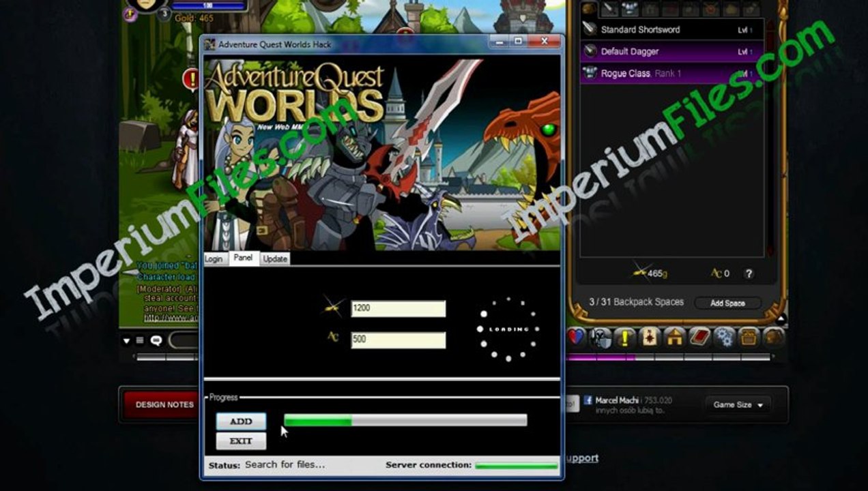Screen dimensions: 868x491
Task: Click the AdventureQuest Worlds banner image
Action: (382, 153)
